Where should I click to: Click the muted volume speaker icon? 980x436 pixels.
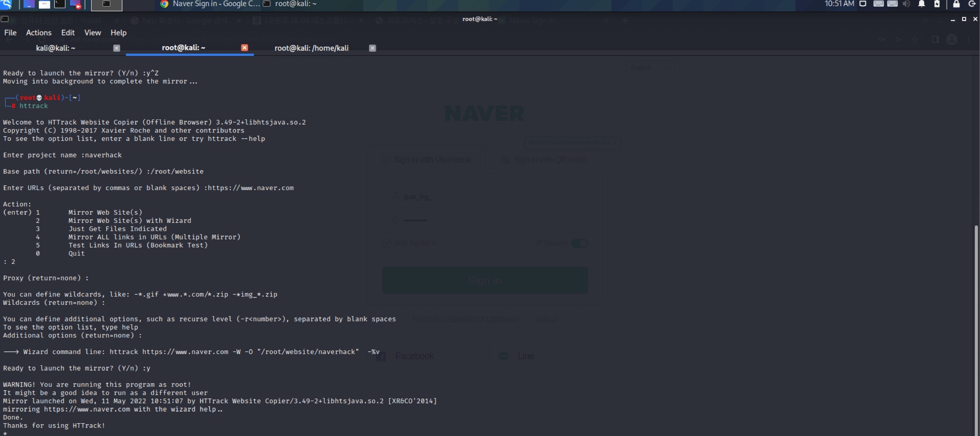pos(906,4)
